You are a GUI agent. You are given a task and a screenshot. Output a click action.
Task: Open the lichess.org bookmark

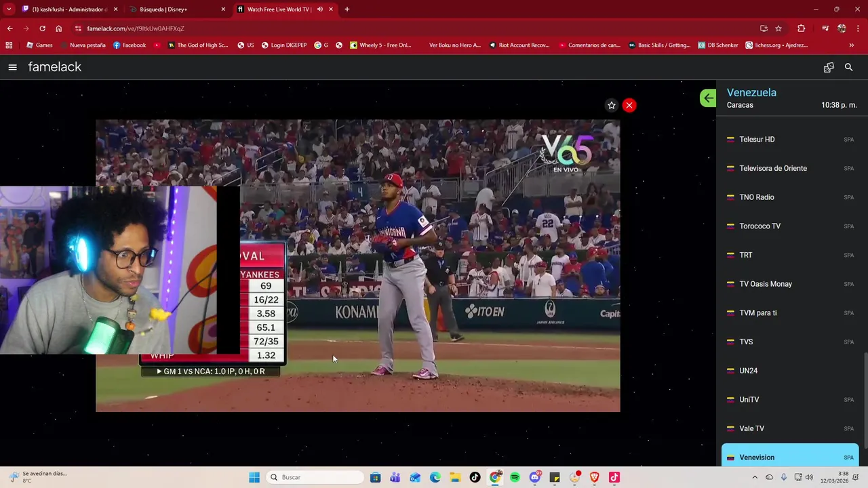pos(776,45)
